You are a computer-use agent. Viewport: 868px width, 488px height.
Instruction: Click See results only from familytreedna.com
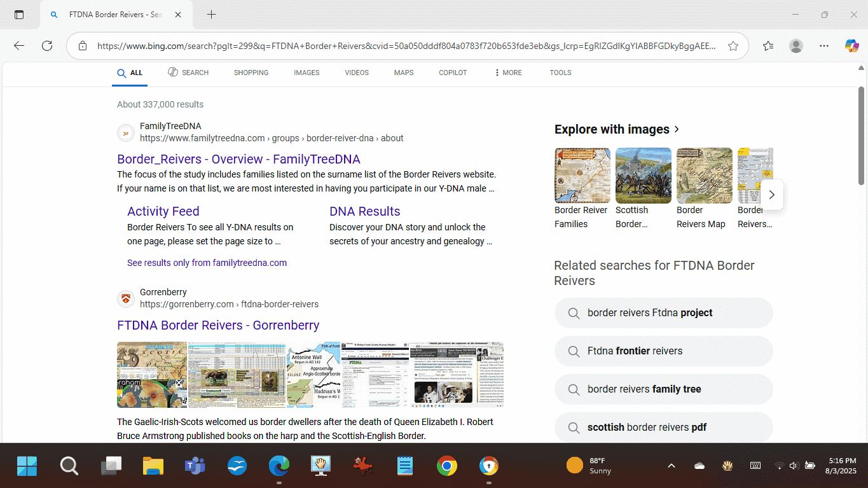click(207, 263)
